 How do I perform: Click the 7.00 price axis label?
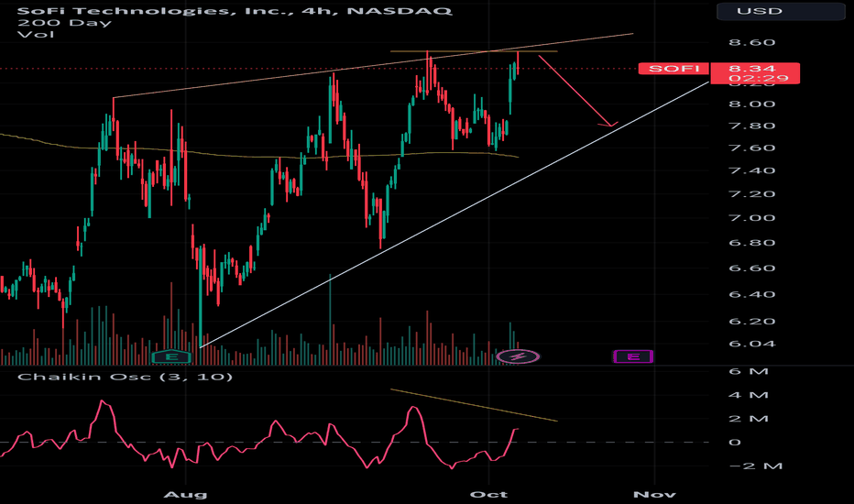tap(752, 218)
